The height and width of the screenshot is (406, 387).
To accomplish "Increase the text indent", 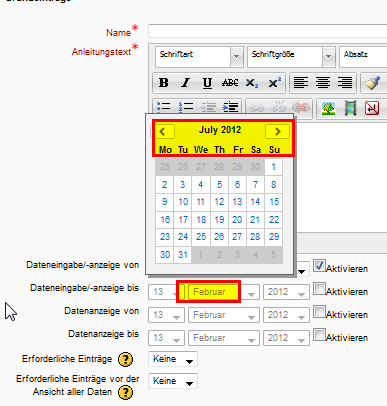I will pyautogui.click(x=230, y=107).
